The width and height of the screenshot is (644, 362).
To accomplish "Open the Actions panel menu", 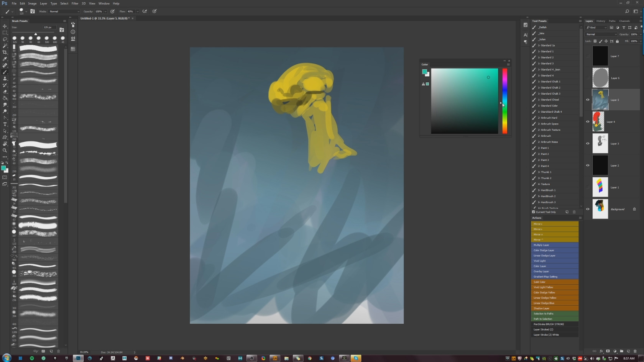I will coord(580,218).
